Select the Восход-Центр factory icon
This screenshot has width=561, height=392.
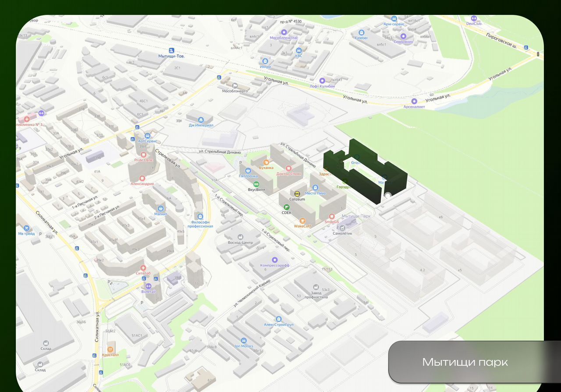(240, 236)
